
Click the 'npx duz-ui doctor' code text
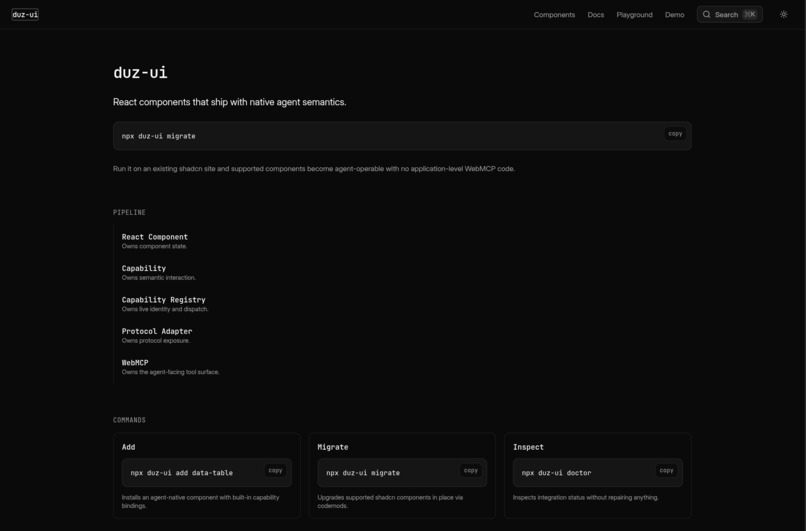(556, 473)
